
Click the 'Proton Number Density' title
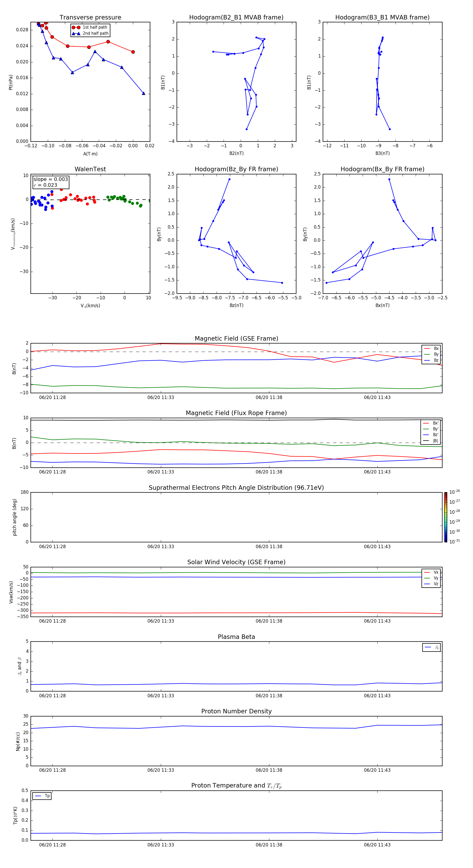click(x=236, y=711)
